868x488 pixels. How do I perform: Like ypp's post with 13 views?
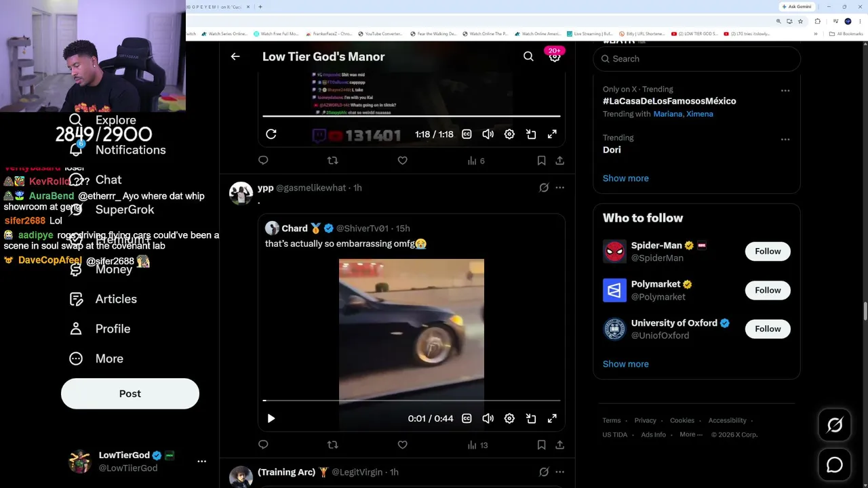(x=402, y=445)
